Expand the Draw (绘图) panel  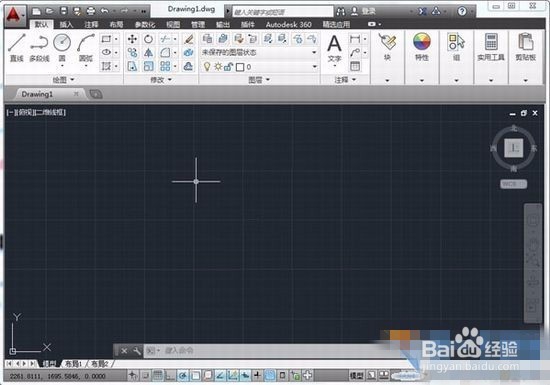(63, 80)
